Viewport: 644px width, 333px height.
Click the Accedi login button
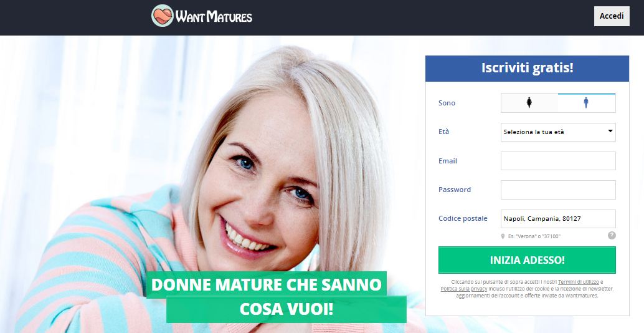(x=612, y=16)
